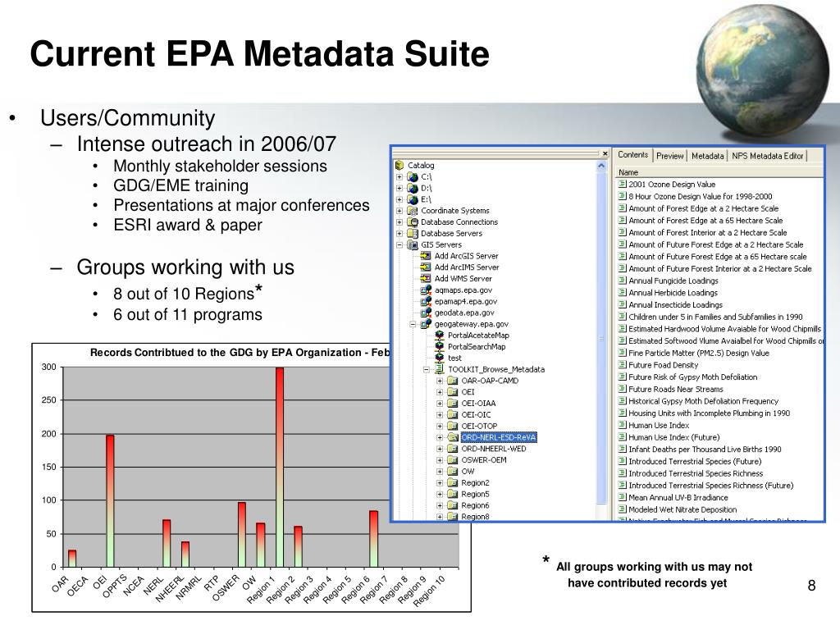Image resolution: width=840 pixels, height=630 pixels.
Task: Collapse the geogateway.epa.gov node
Action: pos(413,324)
